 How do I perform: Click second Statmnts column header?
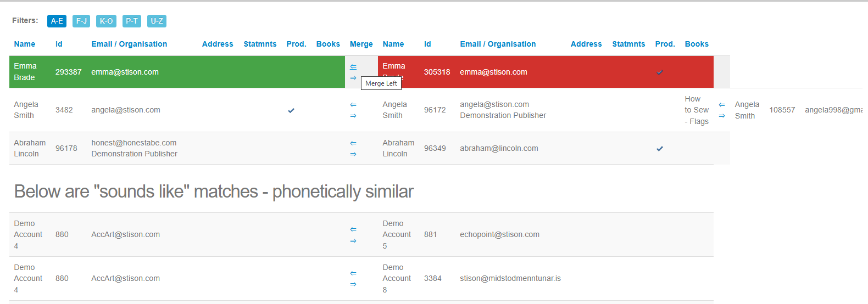[x=628, y=44]
